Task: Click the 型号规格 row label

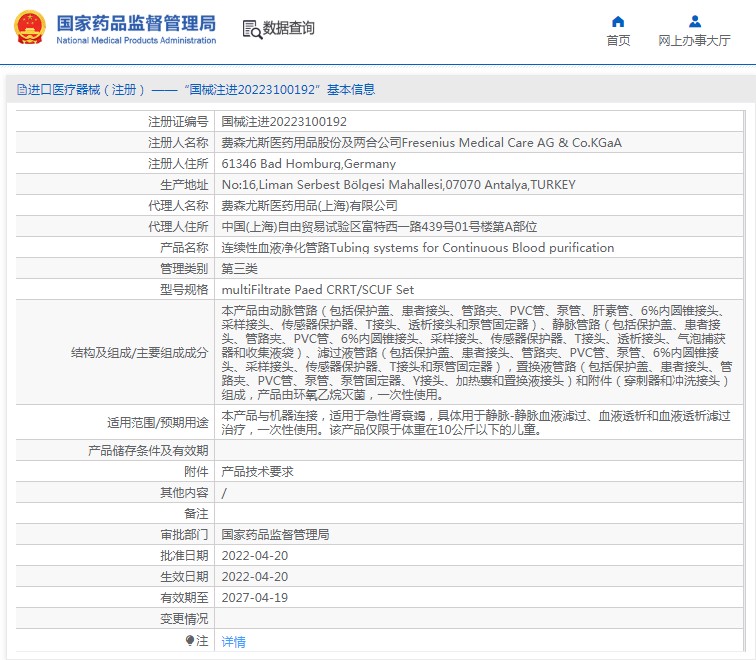Action: point(184,290)
